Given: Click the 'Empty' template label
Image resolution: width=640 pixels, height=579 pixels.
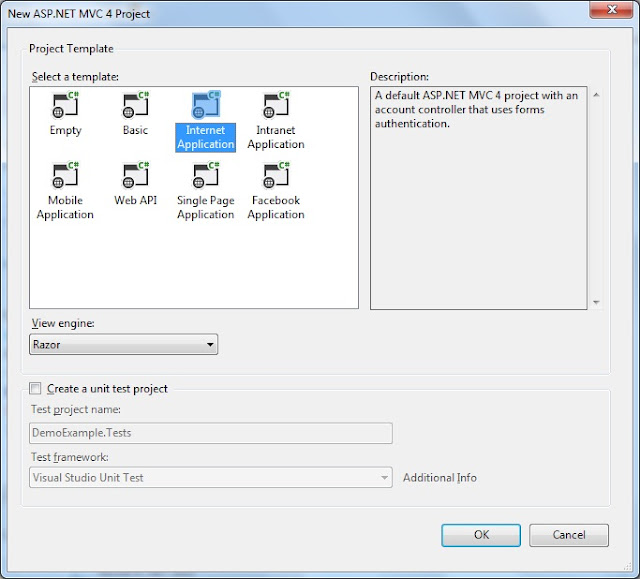Looking at the screenshot, I should [x=65, y=131].
